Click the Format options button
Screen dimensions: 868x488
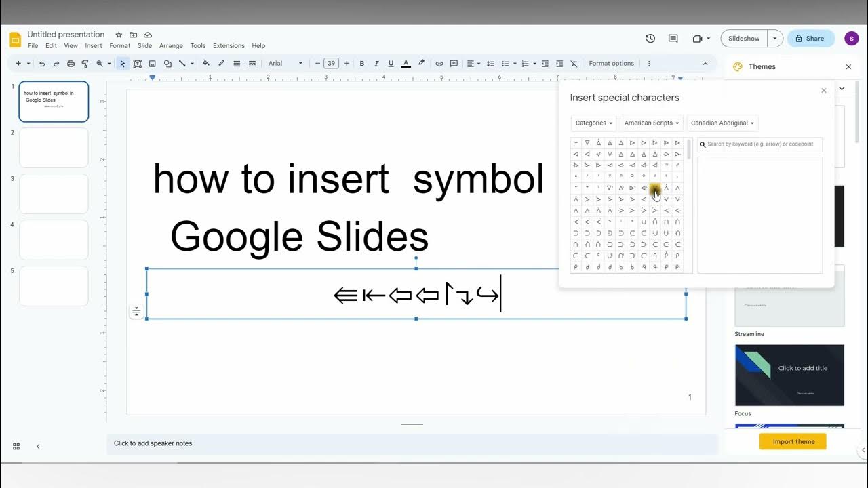pyautogui.click(x=611, y=64)
